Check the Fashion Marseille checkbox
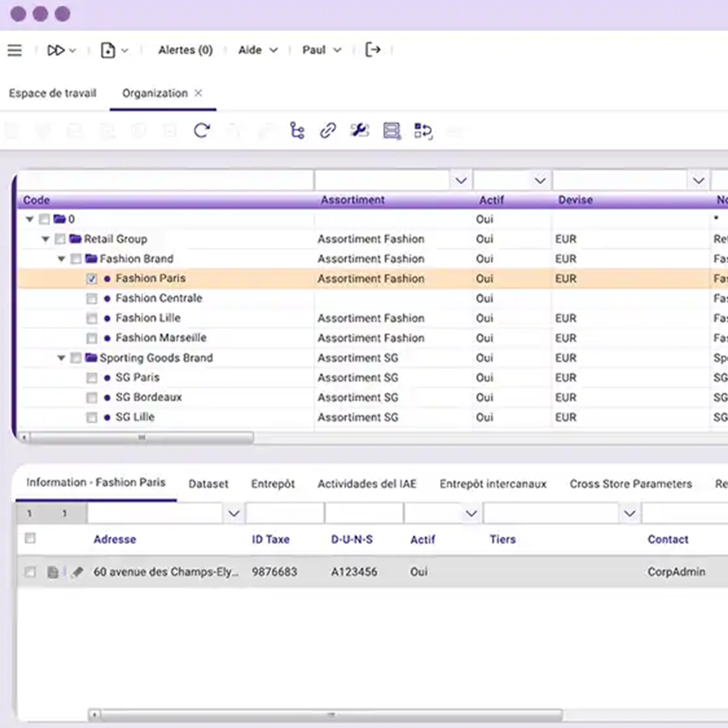Viewport: 728px width, 728px height. pyautogui.click(x=91, y=338)
